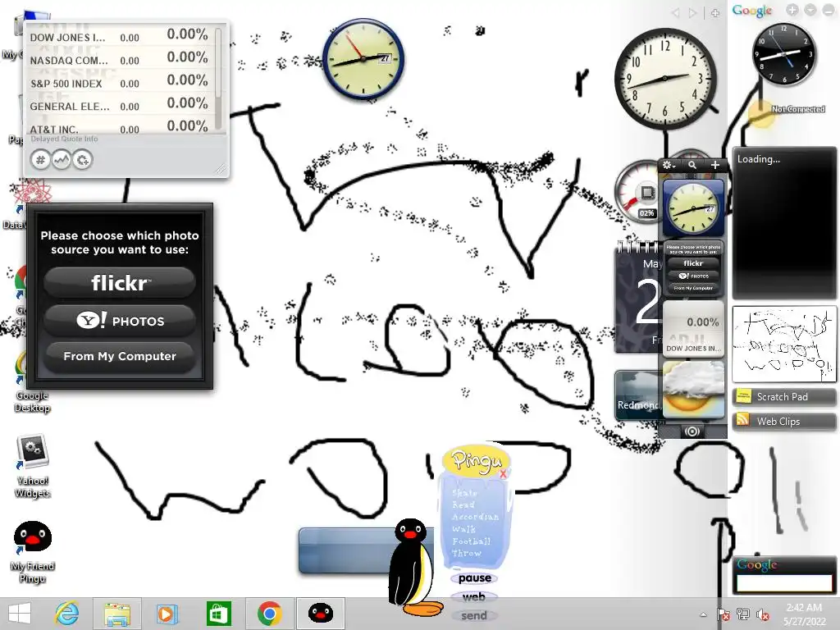Select the S&P 500 INDEX stock row

pyautogui.click(x=119, y=82)
